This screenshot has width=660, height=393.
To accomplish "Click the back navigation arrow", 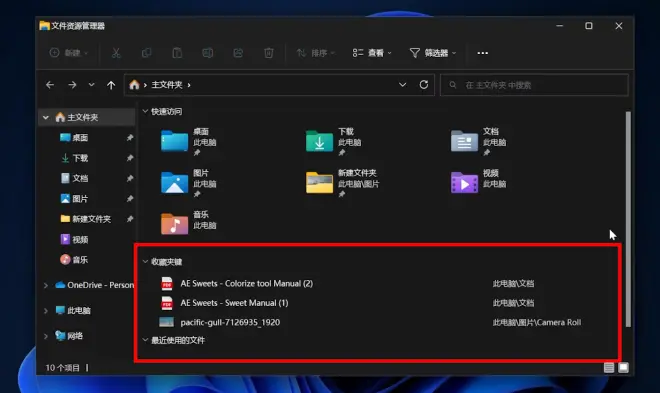I will click(x=50, y=85).
